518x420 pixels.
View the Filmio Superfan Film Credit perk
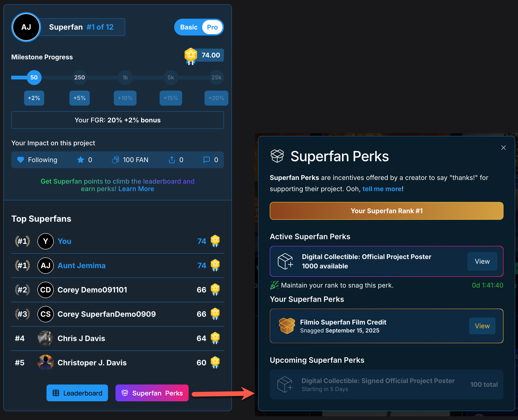(x=482, y=326)
